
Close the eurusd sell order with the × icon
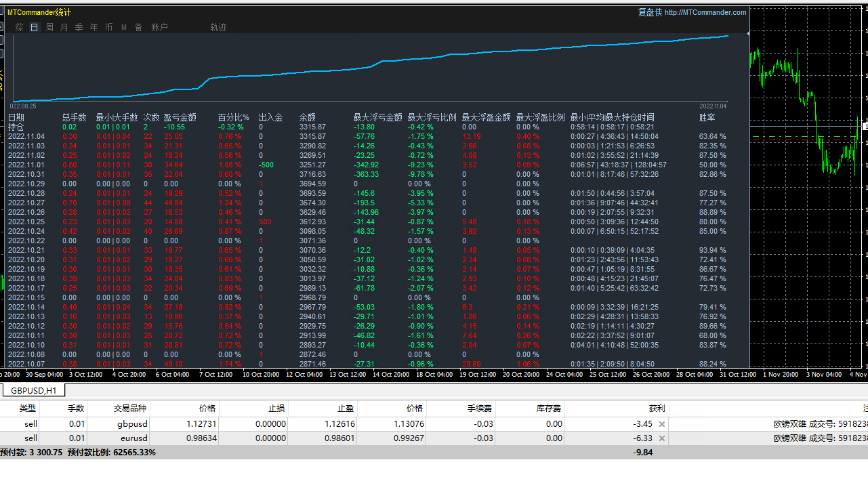pos(662,438)
